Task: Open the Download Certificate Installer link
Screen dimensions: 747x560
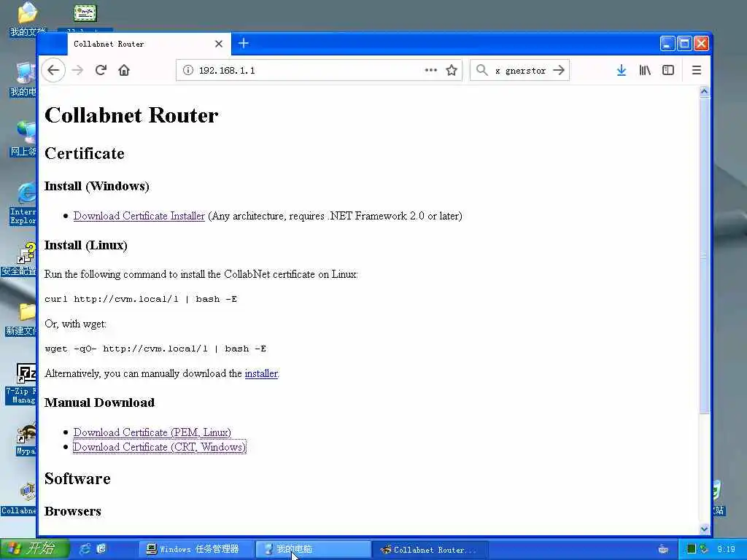Action: coord(139,216)
